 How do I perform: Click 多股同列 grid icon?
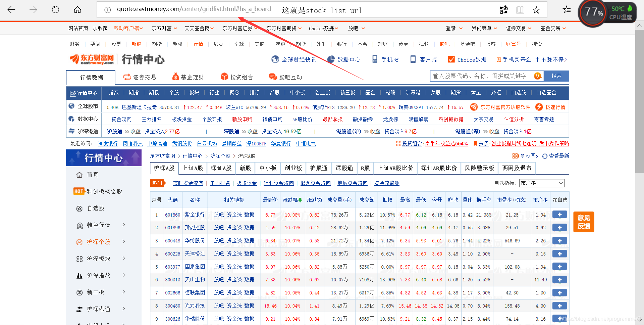click(x=515, y=156)
